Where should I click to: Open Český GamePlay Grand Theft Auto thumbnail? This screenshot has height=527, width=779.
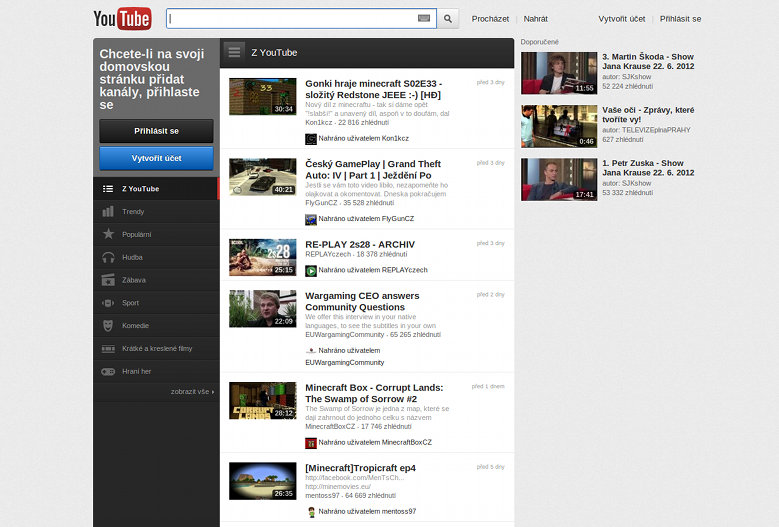(x=263, y=177)
